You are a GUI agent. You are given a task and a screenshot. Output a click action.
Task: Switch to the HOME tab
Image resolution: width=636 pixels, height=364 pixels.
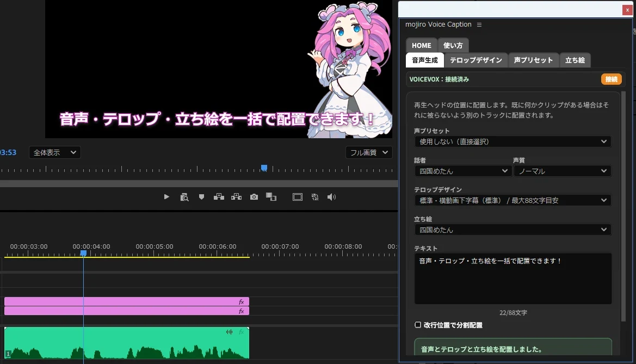[x=422, y=46]
